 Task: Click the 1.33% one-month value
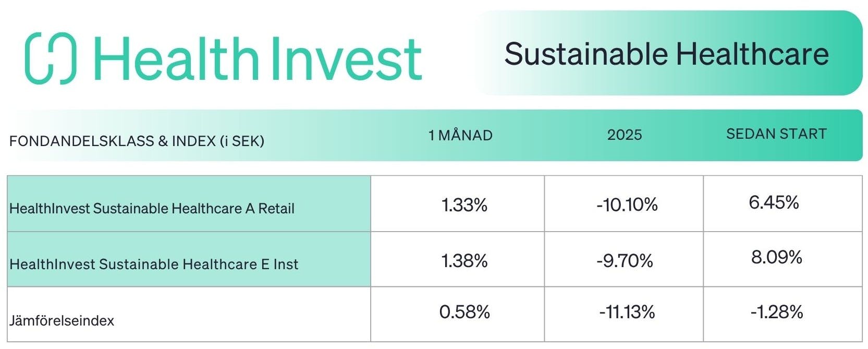click(x=464, y=205)
